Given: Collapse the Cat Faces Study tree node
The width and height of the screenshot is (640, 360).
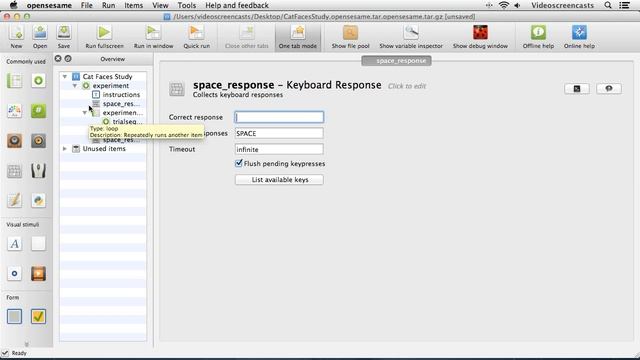Looking at the screenshot, I should pos(64,77).
